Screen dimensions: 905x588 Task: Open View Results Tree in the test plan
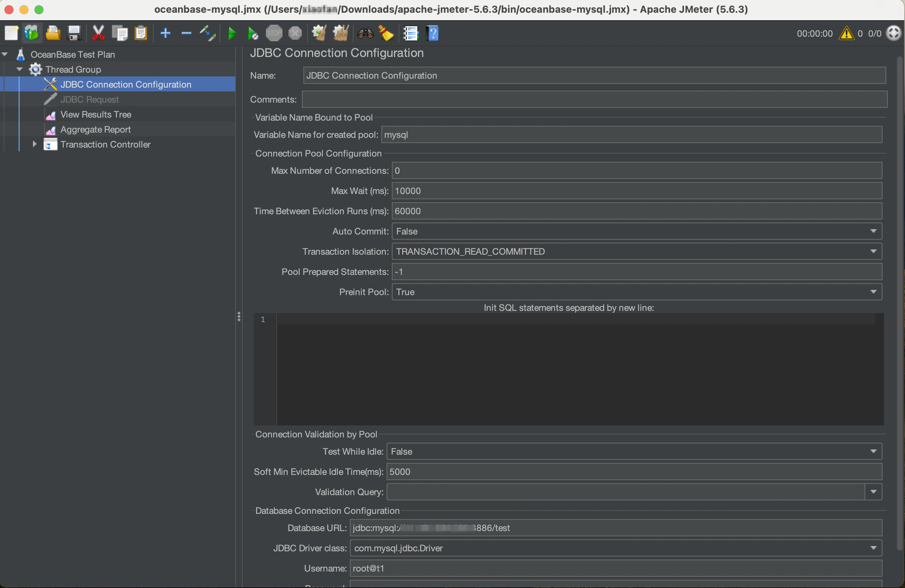click(x=96, y=114)
